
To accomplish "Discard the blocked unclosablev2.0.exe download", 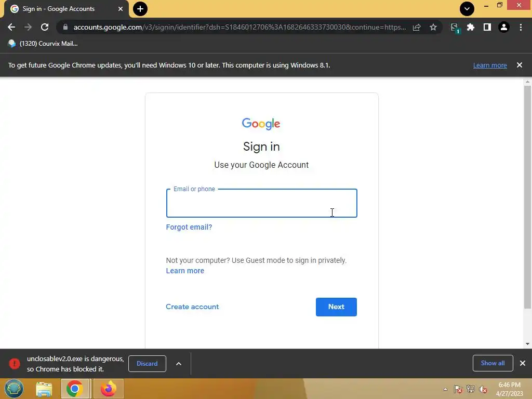I will click(147, 363).
